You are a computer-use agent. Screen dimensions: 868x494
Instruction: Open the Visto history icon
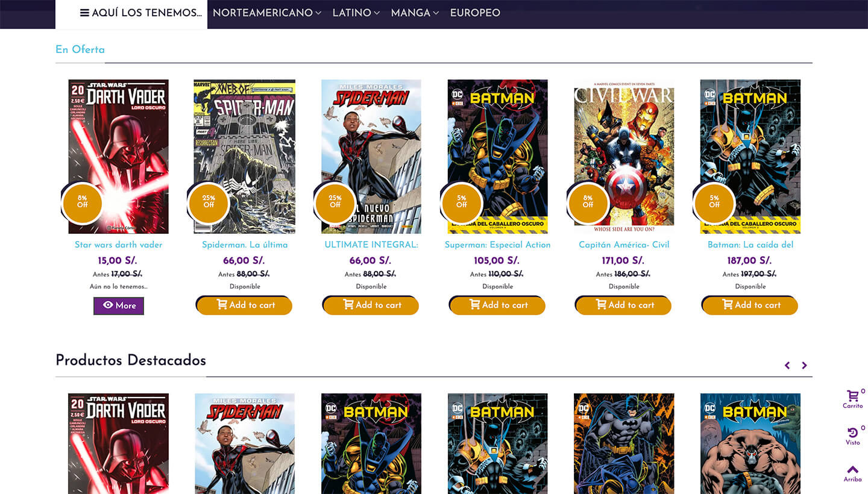[852, 433]
